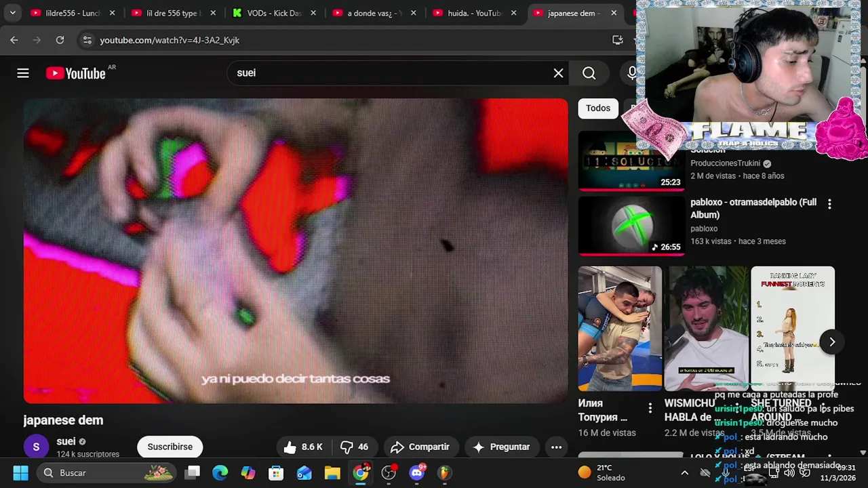Click the browser forward arrow

tap(37, 40)
